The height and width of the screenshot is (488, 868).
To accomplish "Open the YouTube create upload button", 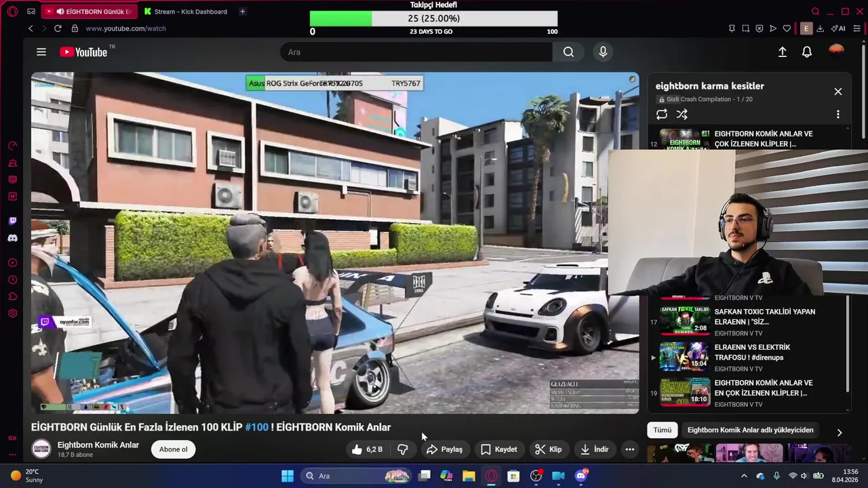I will click(x=783, y=52).
